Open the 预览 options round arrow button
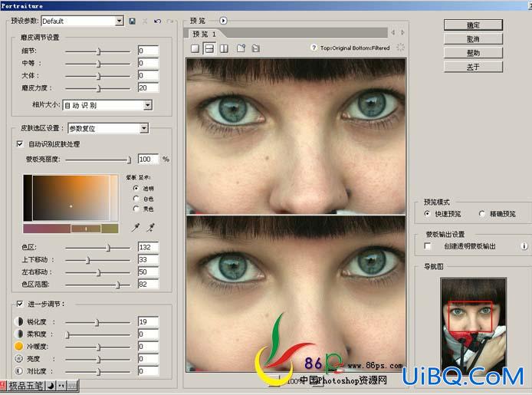This screenshot has height=395, width=532. [x=223, y=21]
